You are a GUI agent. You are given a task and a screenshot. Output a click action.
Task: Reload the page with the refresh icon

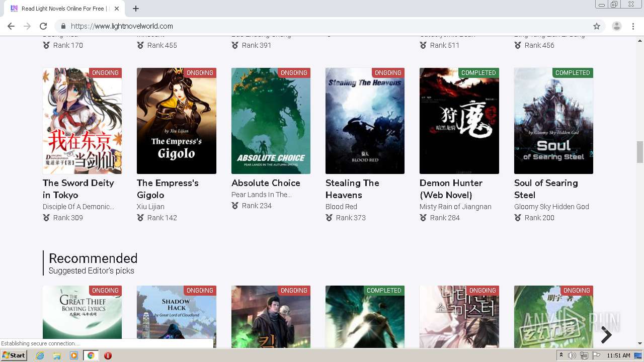(x=43, y=26)
